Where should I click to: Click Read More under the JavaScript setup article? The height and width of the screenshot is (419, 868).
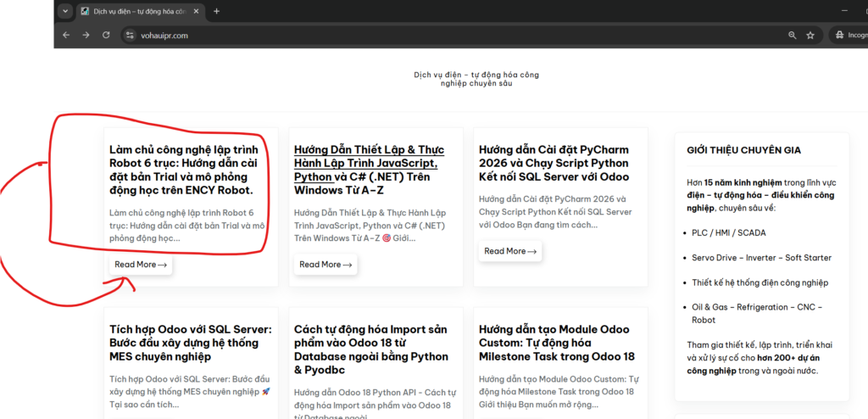(325, 265)
